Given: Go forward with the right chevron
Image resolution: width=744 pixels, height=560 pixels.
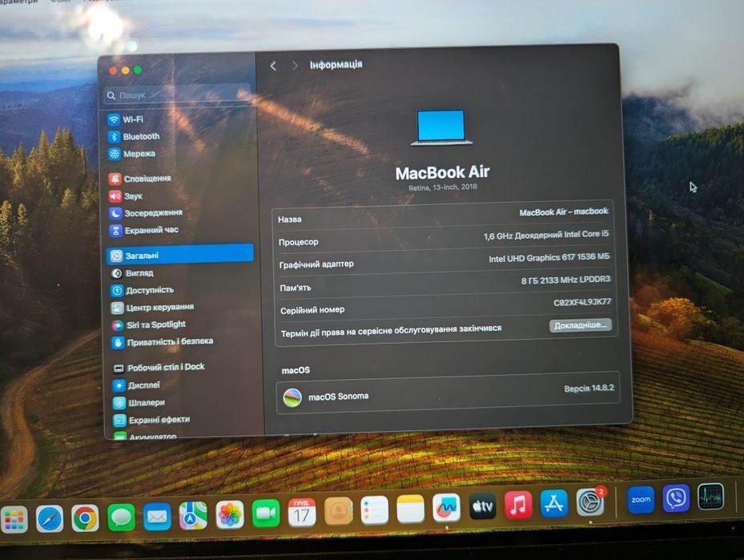Looking at the screenshot, I should (x=295, y=66).
